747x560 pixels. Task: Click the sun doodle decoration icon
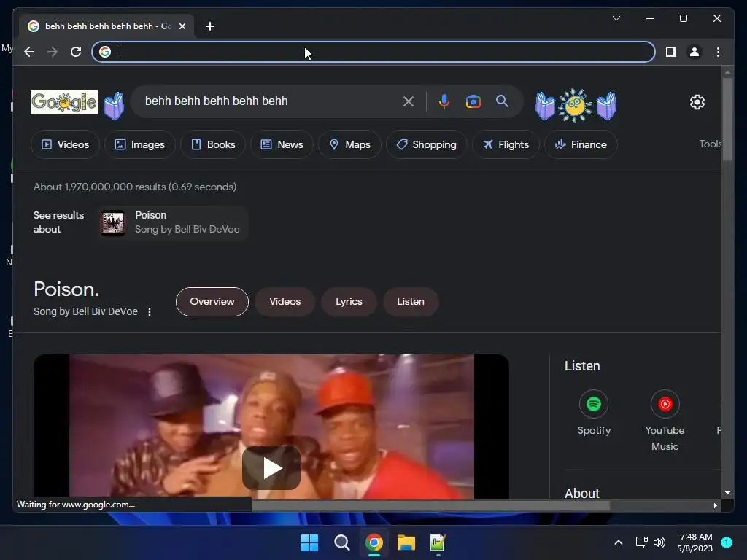575,105
